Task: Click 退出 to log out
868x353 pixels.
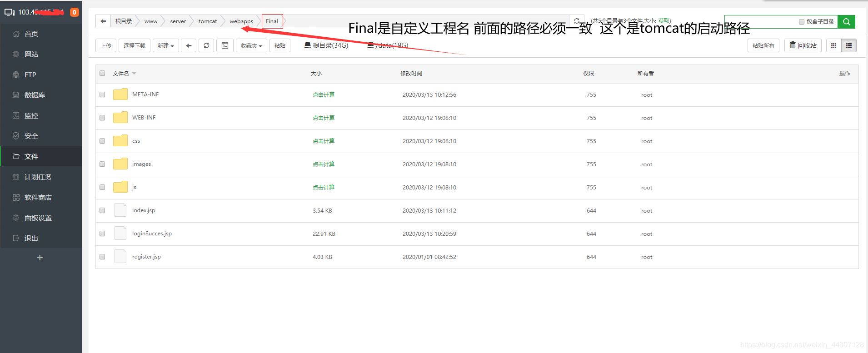Action: tap(41, 238)
